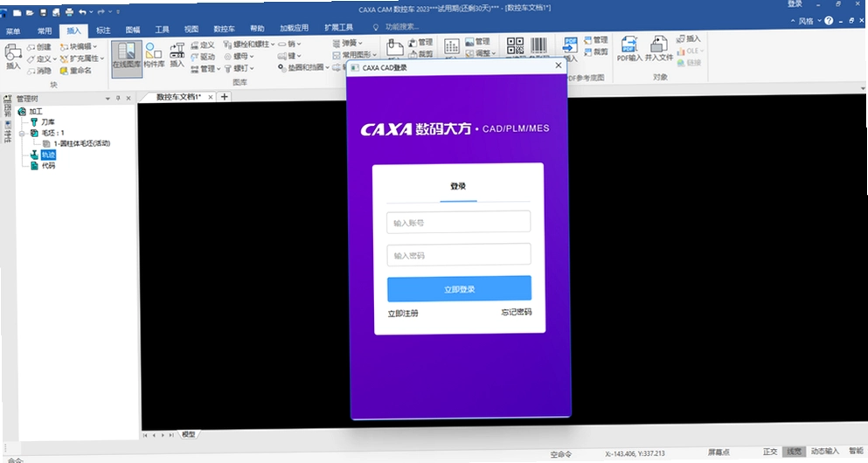The width and height of the screenshot is (868, 463).
Task: Click the 并入文件 icon
Action: pyautogui.click(x=659, y=48)
